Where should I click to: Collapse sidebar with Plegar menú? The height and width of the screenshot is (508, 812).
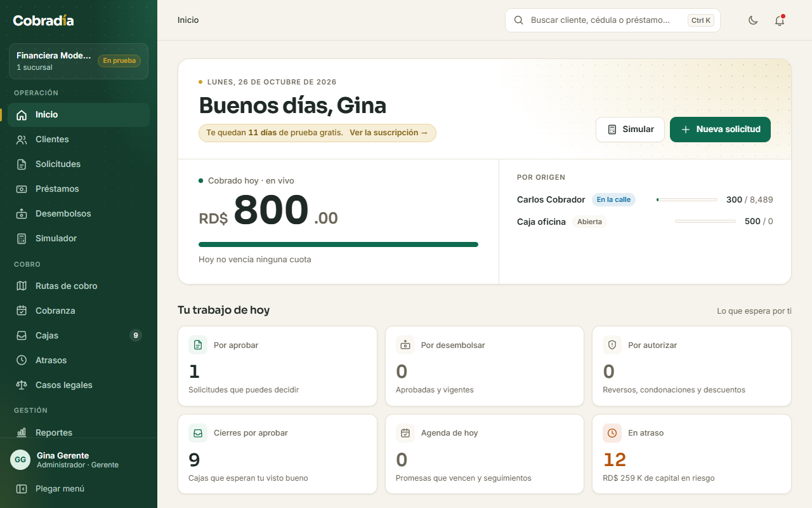pos(79,489)
